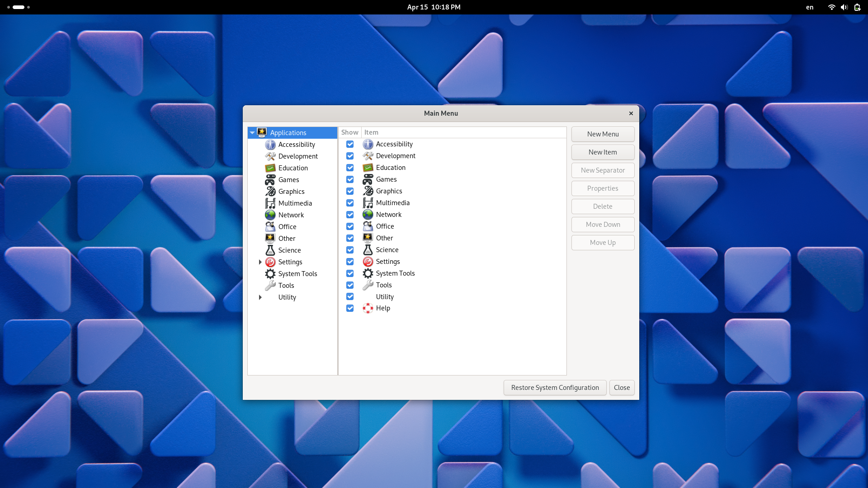Image resolution: width=868 pixels, height=488 pixels.
Task: Uncheck the Show box for Accessibility
Action: 350,144
